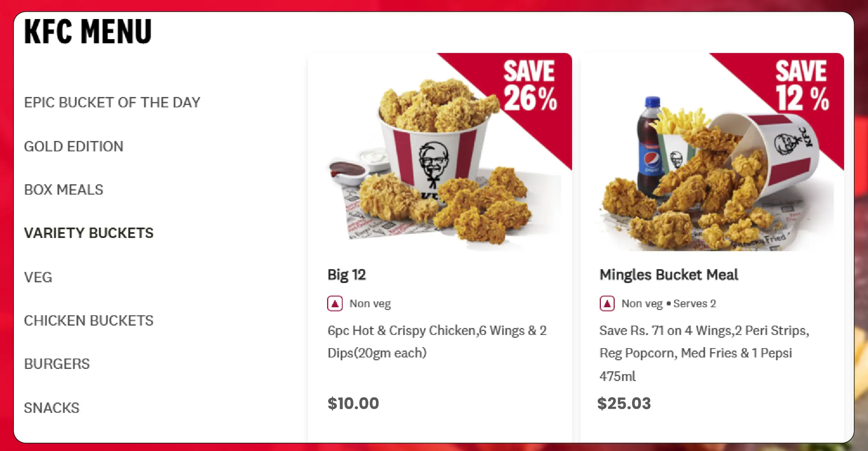Open the Burgers category
Screen dimensions: 868x451
point(57,364)
